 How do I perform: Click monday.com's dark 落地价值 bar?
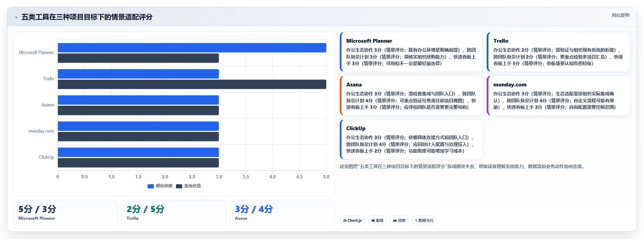coord(138,137)
